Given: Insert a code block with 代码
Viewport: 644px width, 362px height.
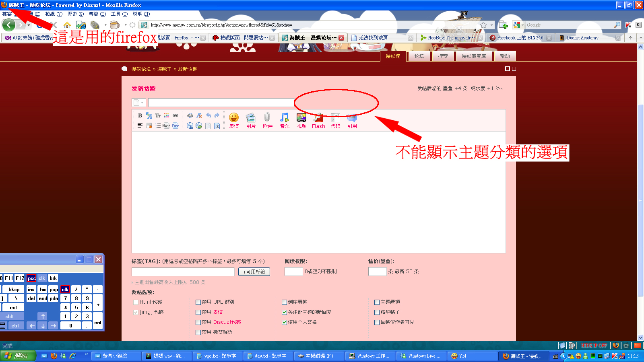Looking at the screenshot, I should [335, 120].
